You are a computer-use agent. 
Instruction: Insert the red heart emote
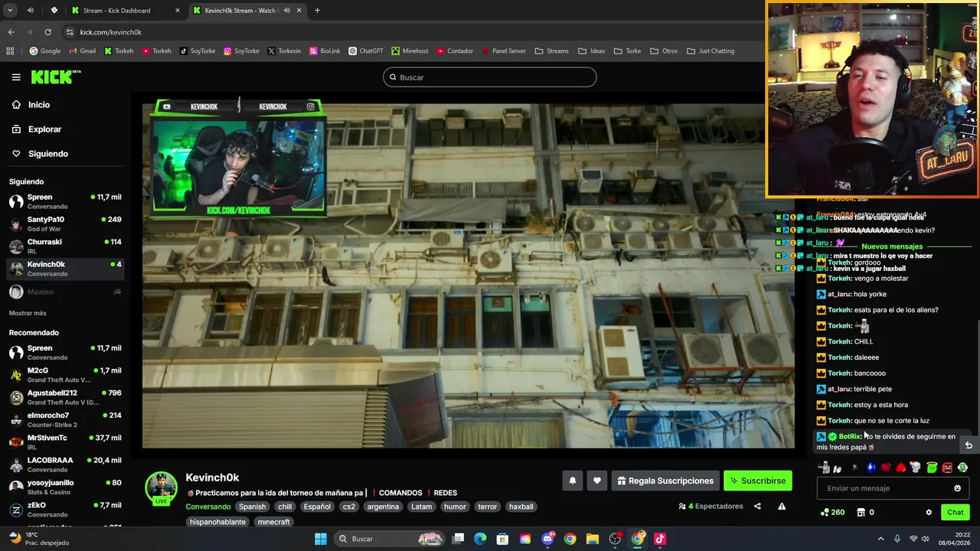[x=901, y=468]
